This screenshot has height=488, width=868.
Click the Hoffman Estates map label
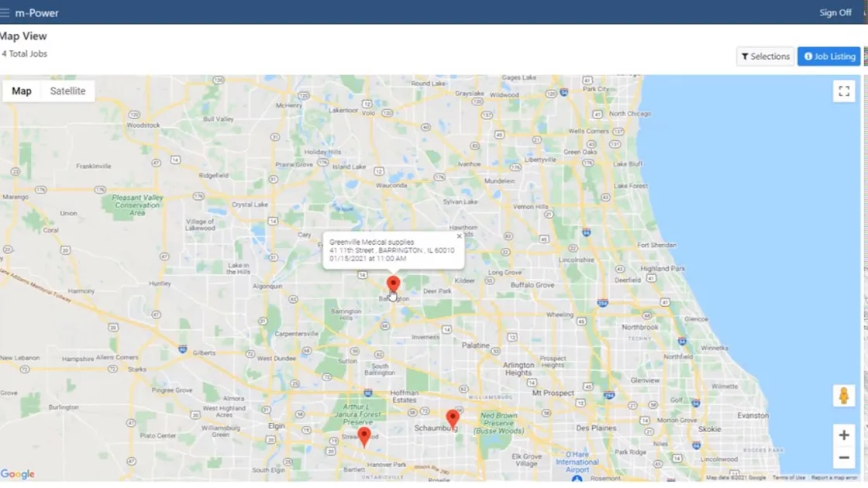[x=404, y=396]
